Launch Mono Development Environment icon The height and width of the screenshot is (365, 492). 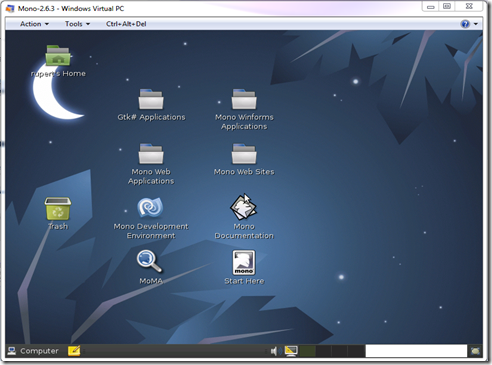[150, 208]
